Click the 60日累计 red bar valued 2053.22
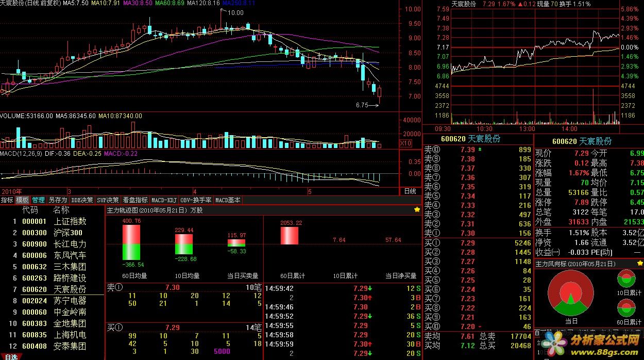 point(290,236)
